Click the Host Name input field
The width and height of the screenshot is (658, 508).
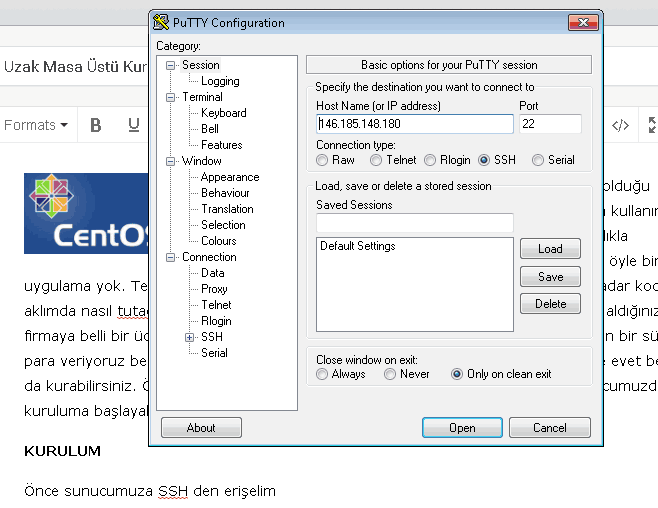tap(414, 124)
